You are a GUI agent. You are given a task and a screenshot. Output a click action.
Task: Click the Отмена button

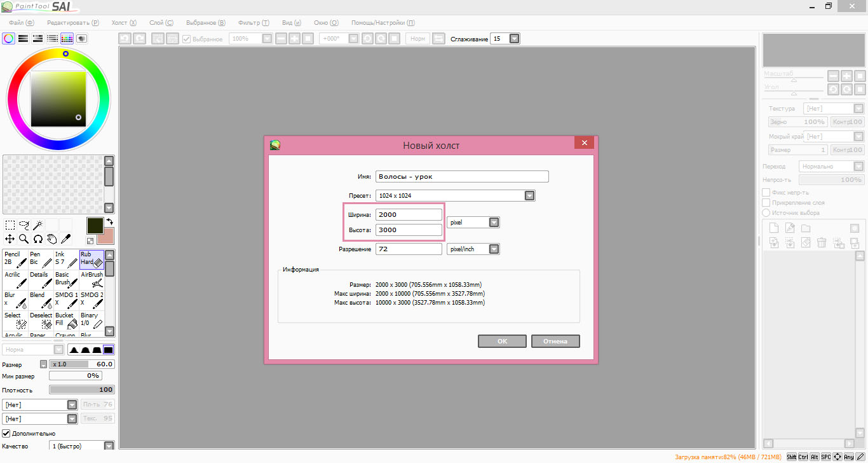coord(555,342)
